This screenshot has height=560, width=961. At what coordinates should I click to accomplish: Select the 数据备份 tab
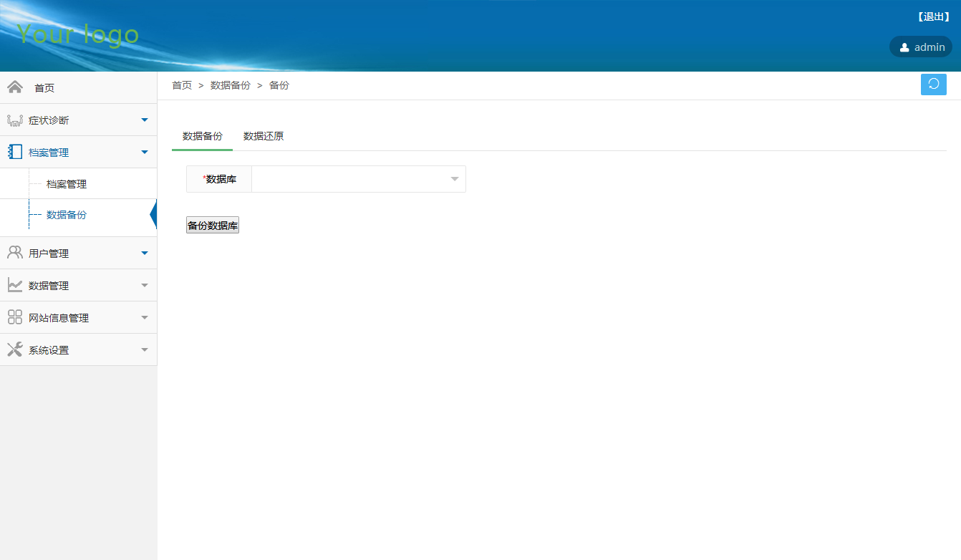203,136
